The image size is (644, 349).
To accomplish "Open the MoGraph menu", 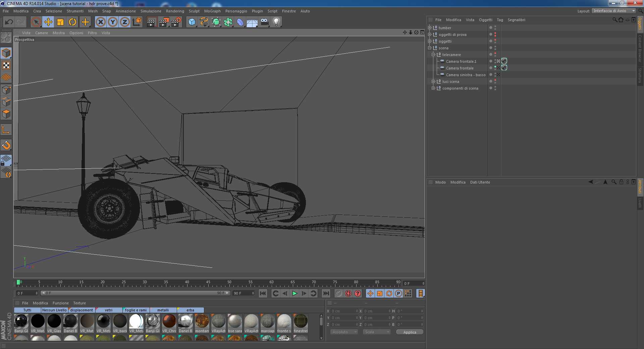I will coord(212,11).
